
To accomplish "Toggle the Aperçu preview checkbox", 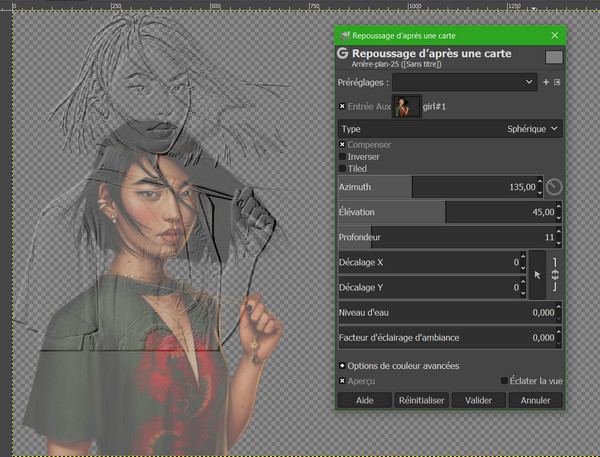I will 342,381.
